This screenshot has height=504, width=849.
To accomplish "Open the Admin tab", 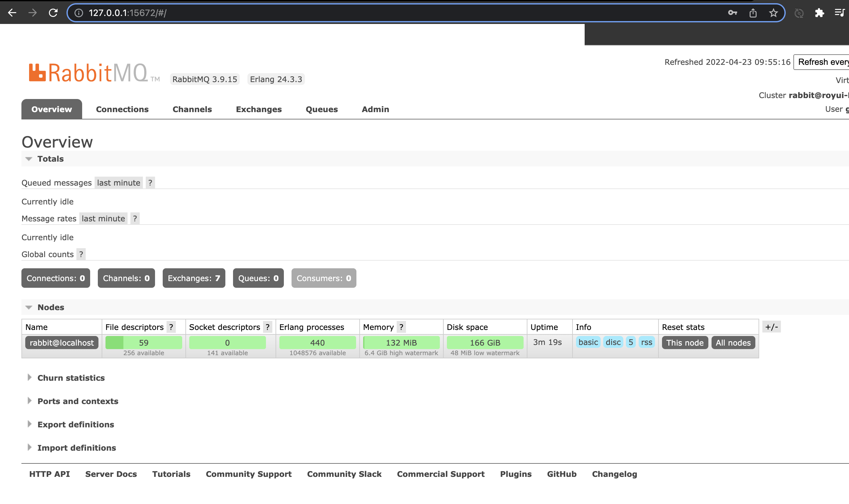I will coord(375,109).
